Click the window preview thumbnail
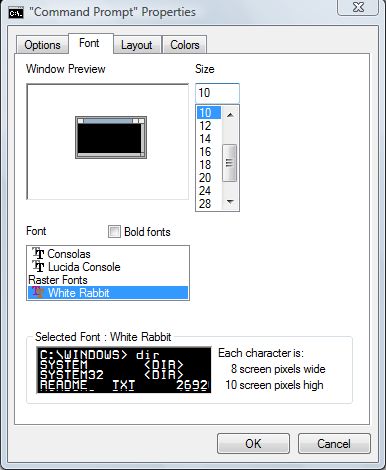The width and height of the screenshot is (386, 470). click(x=111, y=137)
